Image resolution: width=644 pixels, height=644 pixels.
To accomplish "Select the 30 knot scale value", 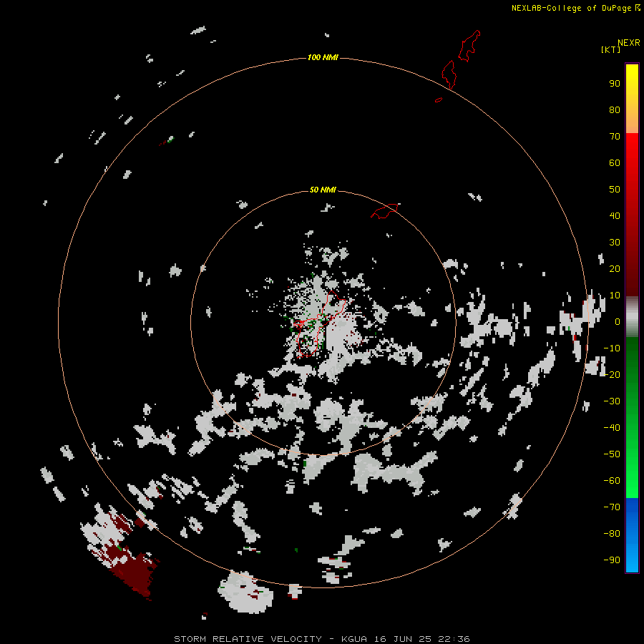I will click(615, 243).
